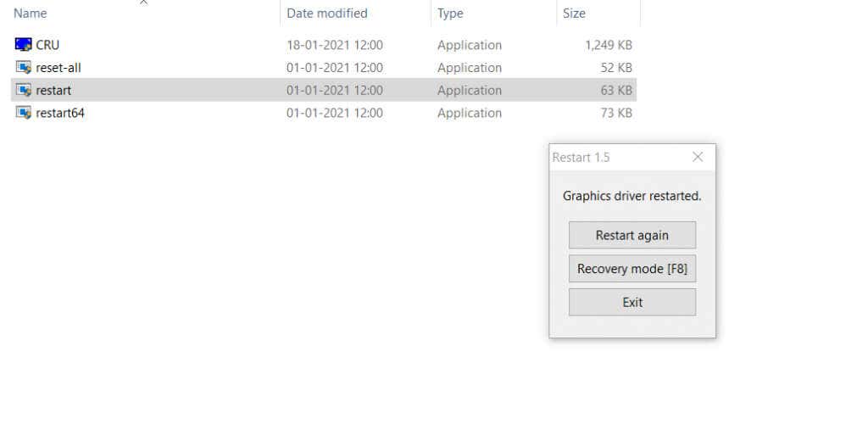Click the Application type of CRU
This screenshot has height=424, width=868.
(x=470, y=45)
